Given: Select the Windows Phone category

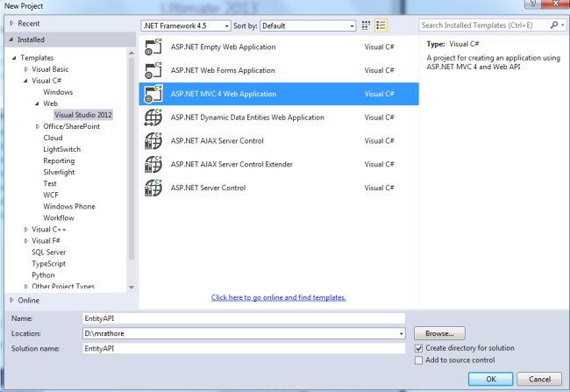Looking at the screenshot, I should 69,207.
